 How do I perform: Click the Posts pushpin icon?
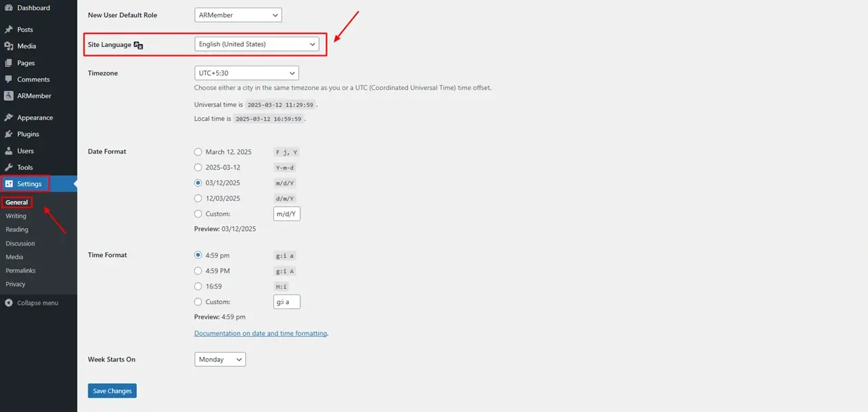click(8, 30)
